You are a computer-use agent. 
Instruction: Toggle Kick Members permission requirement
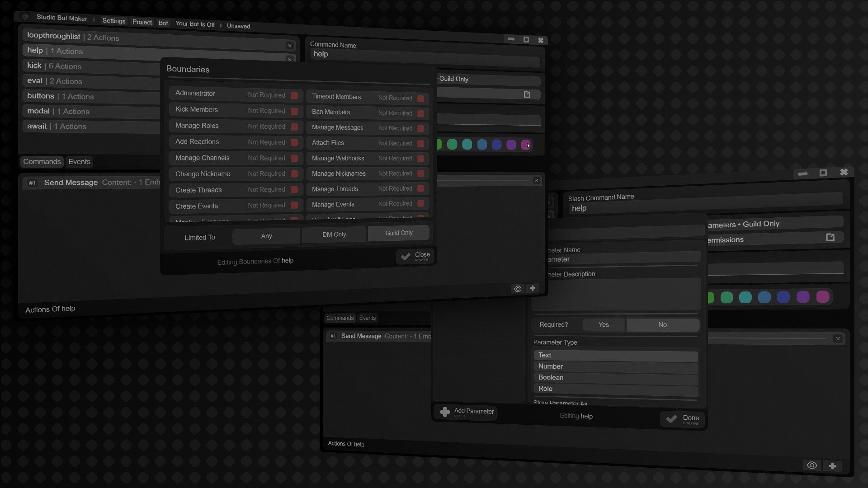294,111
